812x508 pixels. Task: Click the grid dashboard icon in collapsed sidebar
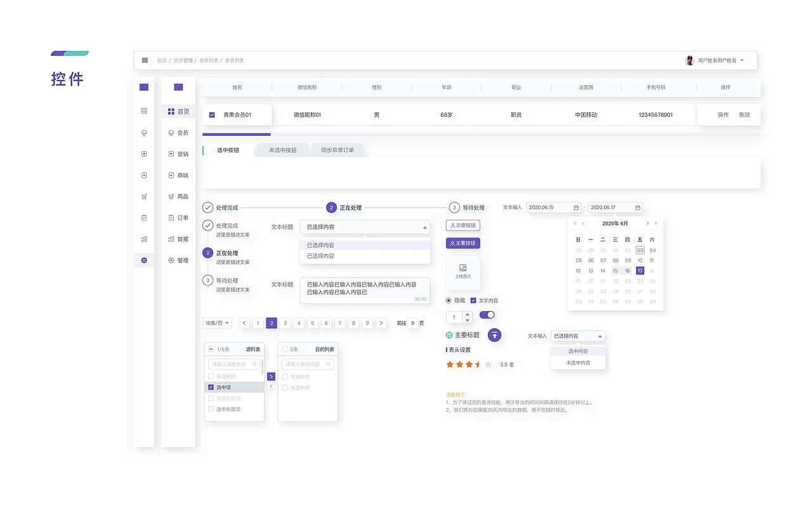[144, 110]
